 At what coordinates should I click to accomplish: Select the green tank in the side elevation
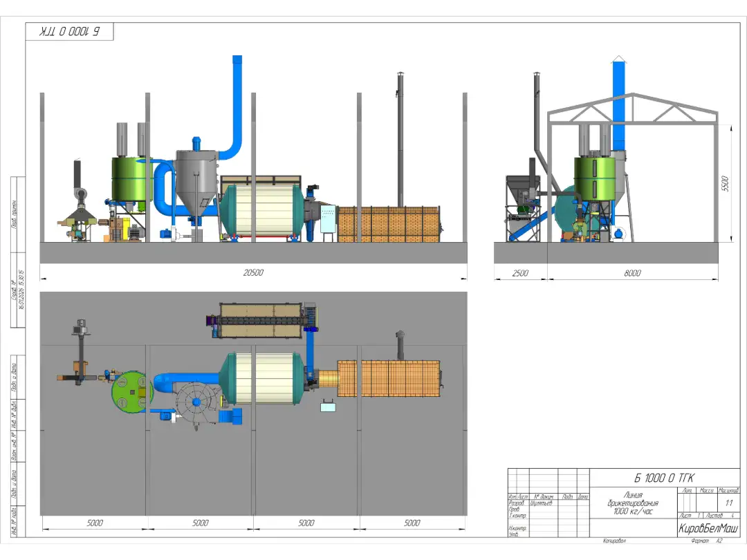[132, 180]
